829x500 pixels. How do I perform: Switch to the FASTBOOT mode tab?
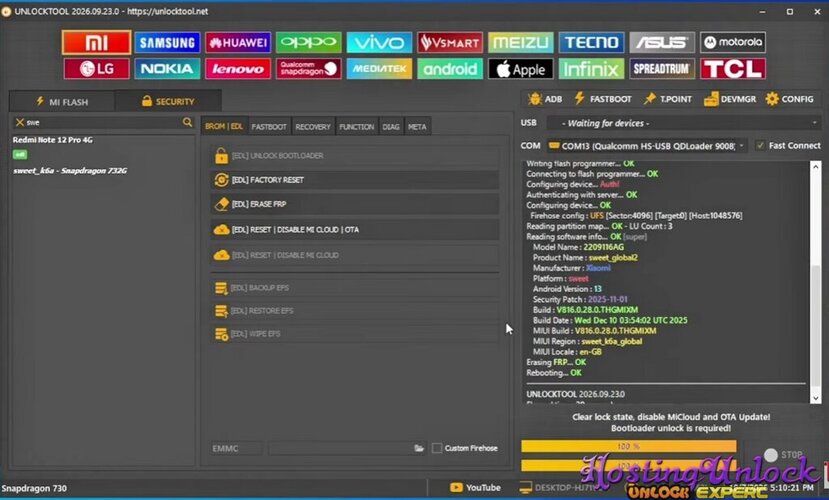269,127
